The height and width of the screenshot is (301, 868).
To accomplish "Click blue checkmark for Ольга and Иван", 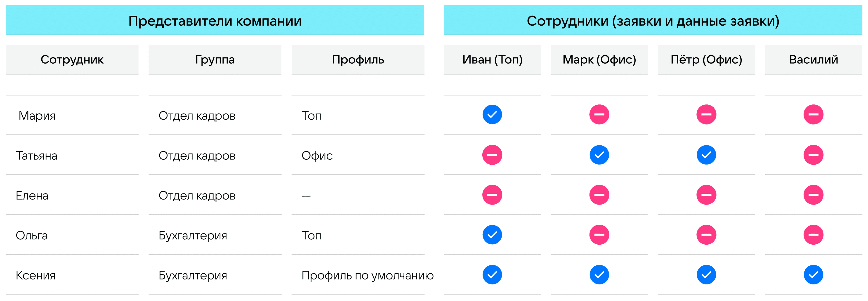I will pos(492,234).
